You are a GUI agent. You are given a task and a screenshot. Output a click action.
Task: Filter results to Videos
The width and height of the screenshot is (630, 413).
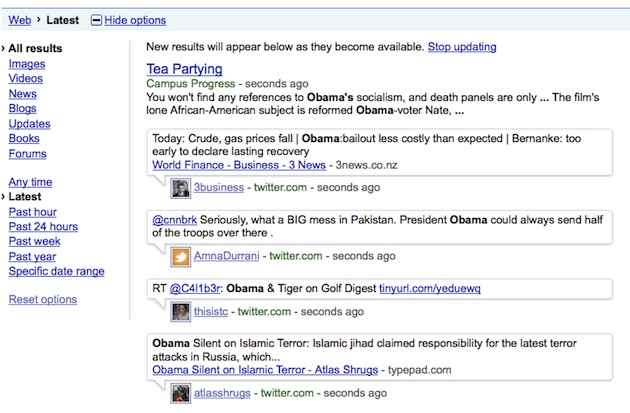[x=26, y=78]
